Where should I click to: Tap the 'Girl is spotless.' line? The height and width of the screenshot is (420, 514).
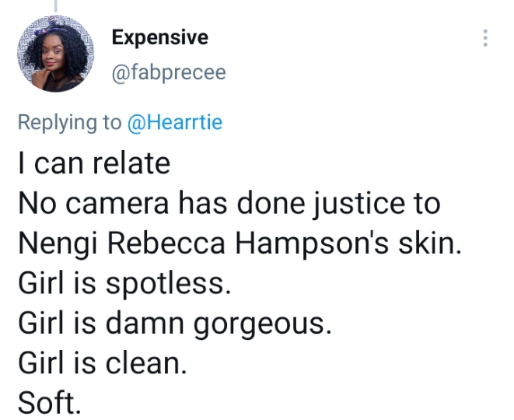pos(124,283)
